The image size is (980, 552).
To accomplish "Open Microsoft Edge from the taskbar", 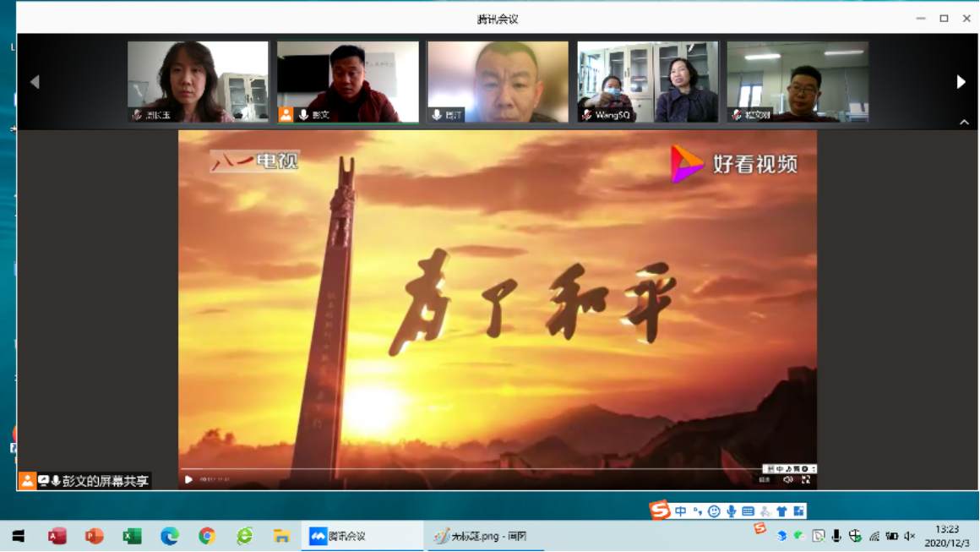I will click(170, 536).
